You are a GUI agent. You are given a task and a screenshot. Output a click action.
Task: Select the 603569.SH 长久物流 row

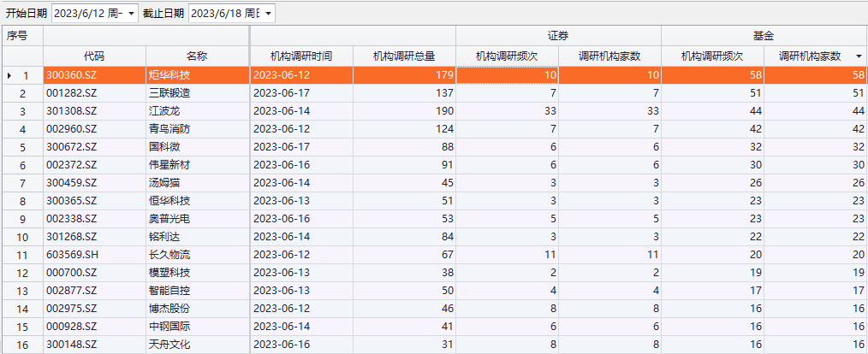pos(197,254)
